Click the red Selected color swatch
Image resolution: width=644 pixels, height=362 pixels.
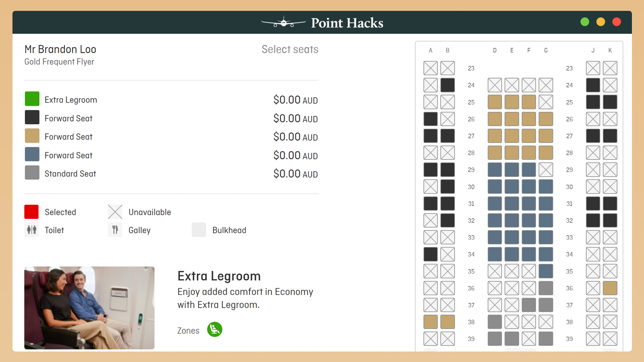click(x=31, y=212)
